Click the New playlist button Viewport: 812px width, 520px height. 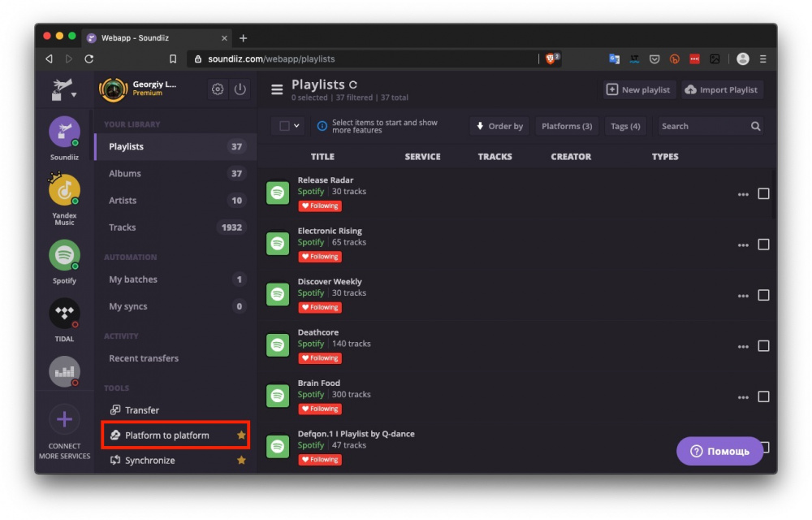[638, 89]
